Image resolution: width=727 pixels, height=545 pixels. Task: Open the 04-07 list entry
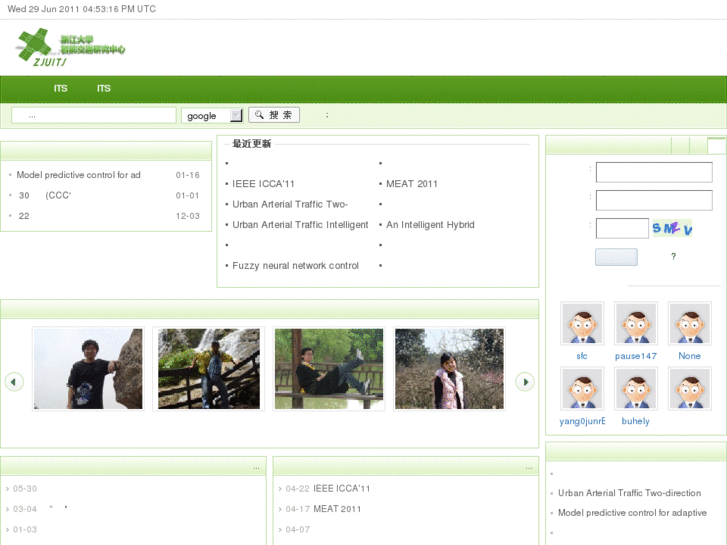coord(297,529)
